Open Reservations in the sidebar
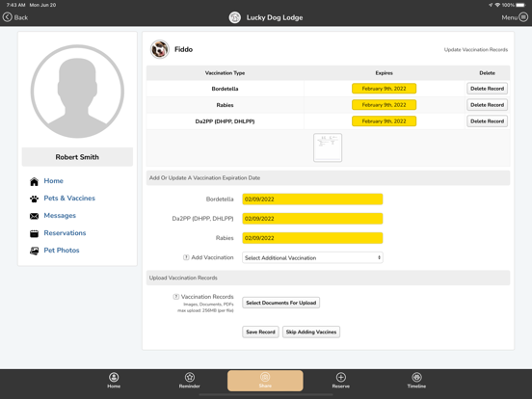Viewport: 532px width, 399px height. pyautogui.click(x=65, y=233)
